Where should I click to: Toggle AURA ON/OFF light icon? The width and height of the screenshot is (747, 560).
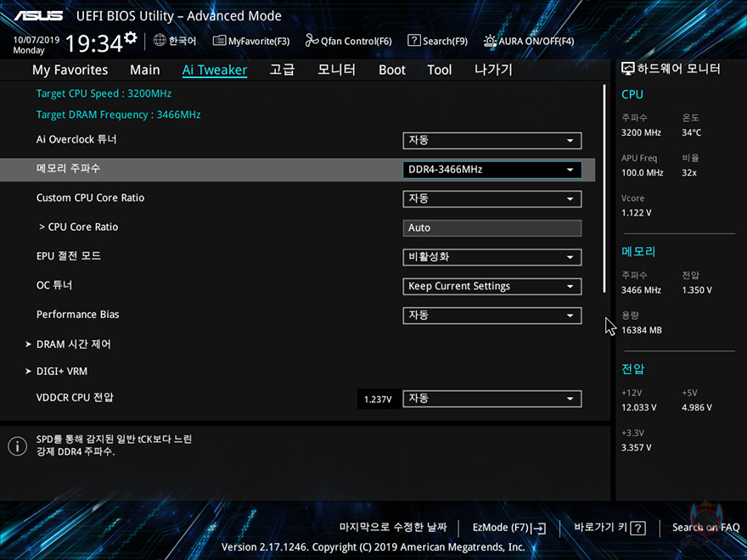click(490, 41)
